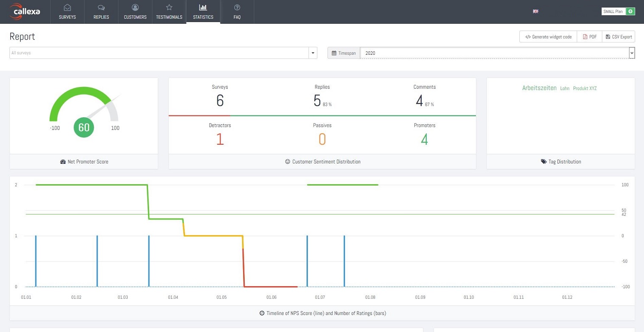Click the Comments count 4
Image resolution: width=644 pixels, height=332 pixels.
tap(419, 101)
